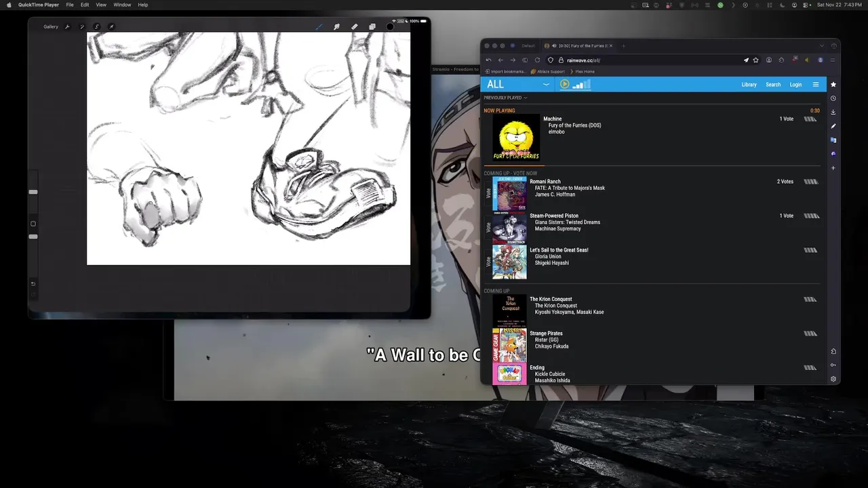Click the paper plane share icon
The width and height of the screenshot is (868, 488).
click(746, 60)
